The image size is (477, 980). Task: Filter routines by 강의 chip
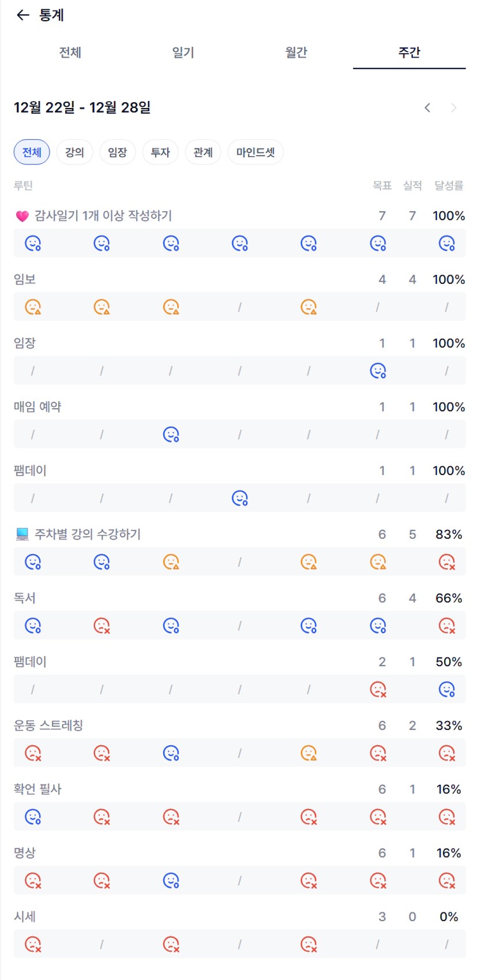74,152
